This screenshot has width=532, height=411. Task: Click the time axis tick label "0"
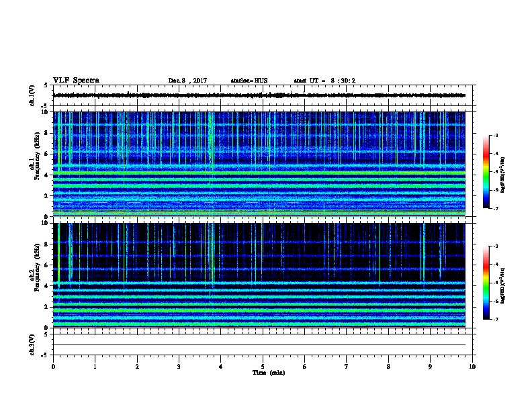pos(53,366)
